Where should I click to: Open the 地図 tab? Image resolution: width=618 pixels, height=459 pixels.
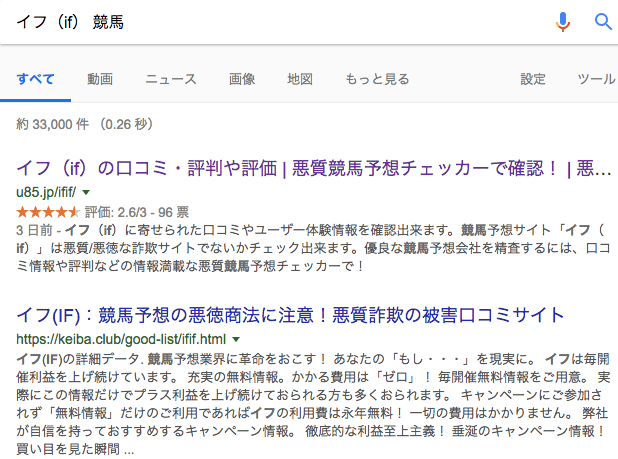[300, 79]
